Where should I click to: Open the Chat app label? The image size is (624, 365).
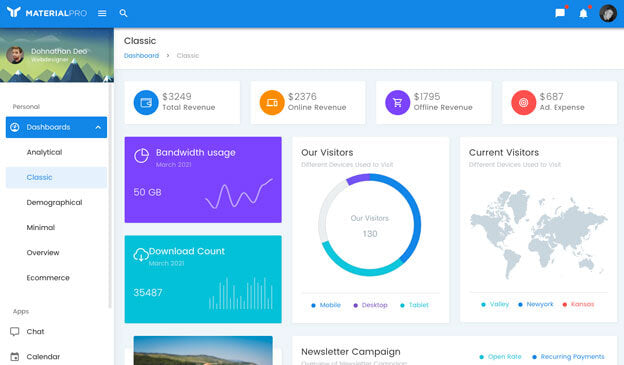tap(35, 332)
